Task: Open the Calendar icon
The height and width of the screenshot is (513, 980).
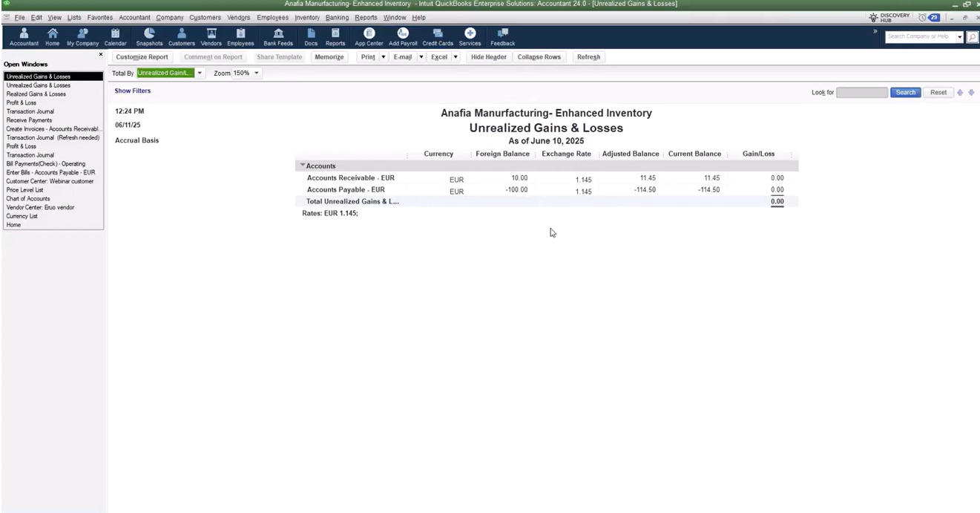Action: coord(115,36)
